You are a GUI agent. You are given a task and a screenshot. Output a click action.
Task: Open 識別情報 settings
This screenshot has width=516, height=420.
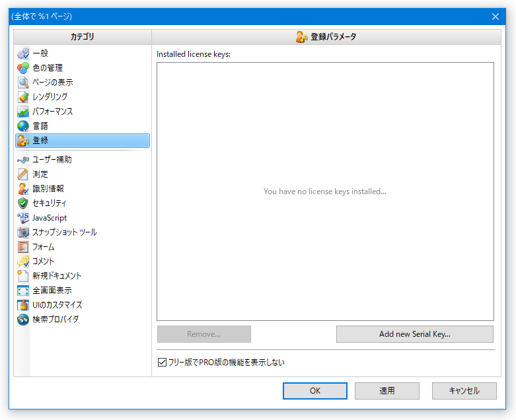point(83,189)
